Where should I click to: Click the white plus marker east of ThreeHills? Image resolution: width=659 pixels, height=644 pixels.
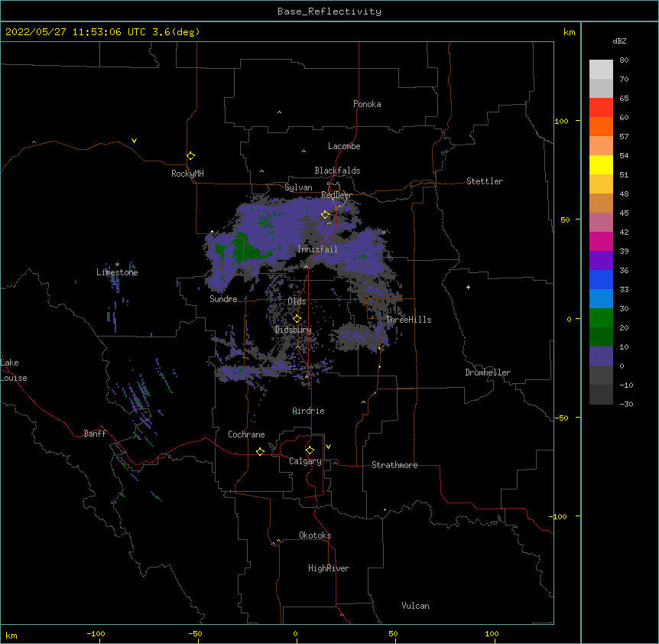pos(468,287)
